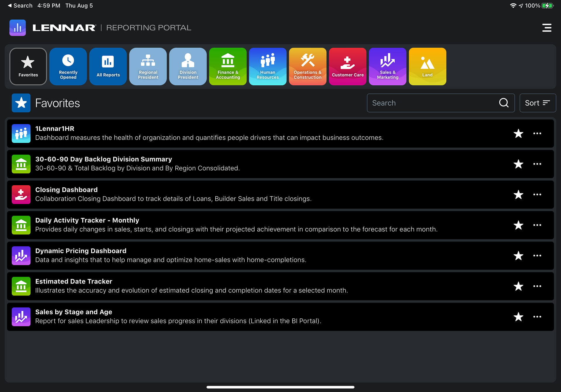Open more options for Sales by Stage and Age
Screen dimensions: 561x392
coord(537,317)
